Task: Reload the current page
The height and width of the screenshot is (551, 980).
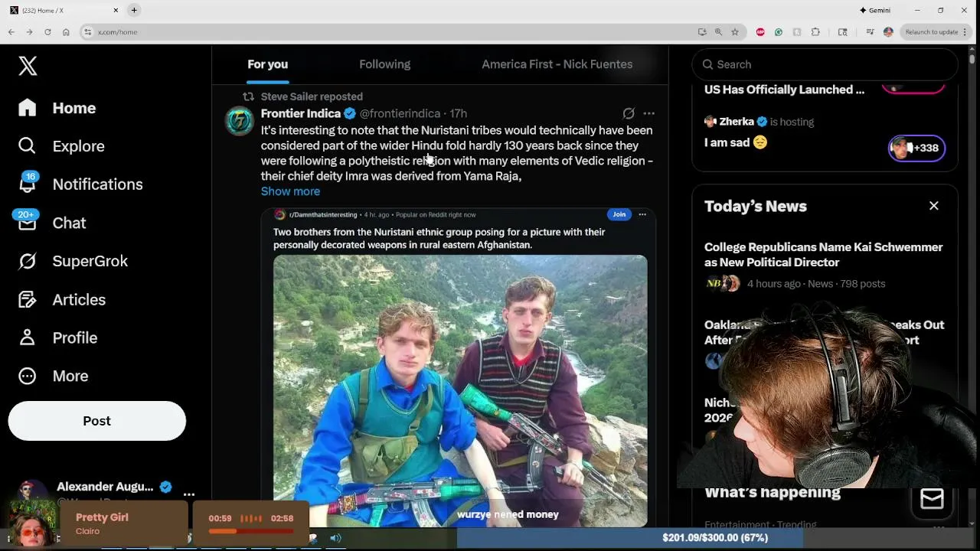Action: [x=47, y=32]
